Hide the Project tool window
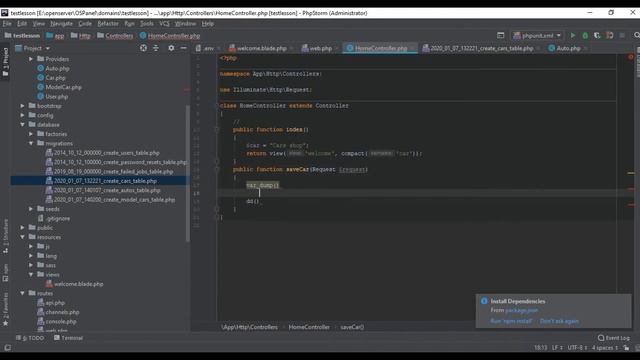This screenshot has width=640, height=360. point(183,48)
